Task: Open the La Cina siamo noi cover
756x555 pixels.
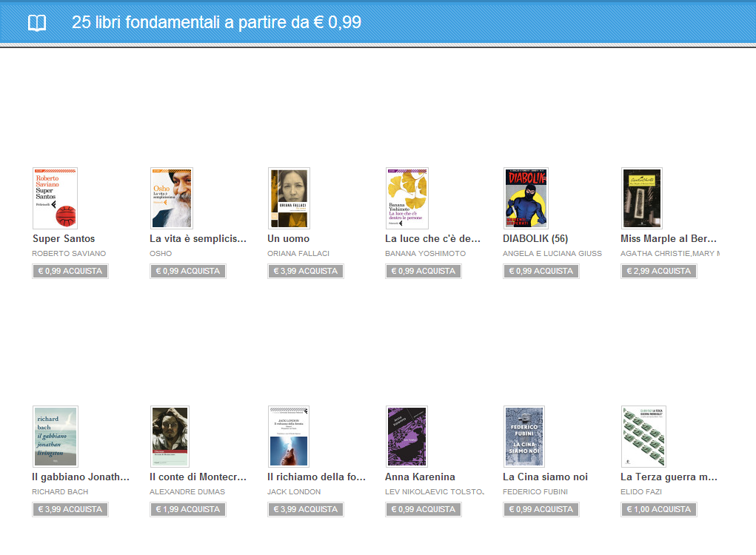Action: (524, 437)
